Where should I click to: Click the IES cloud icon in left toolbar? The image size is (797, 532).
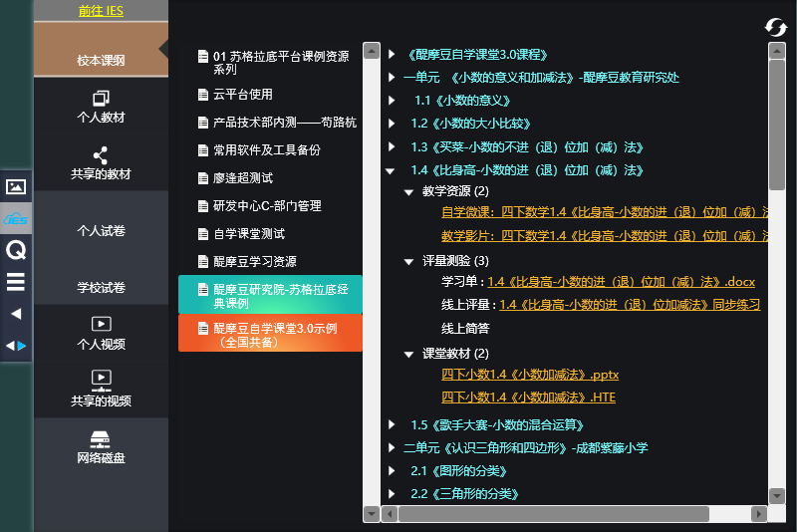[x=16, y=218]
